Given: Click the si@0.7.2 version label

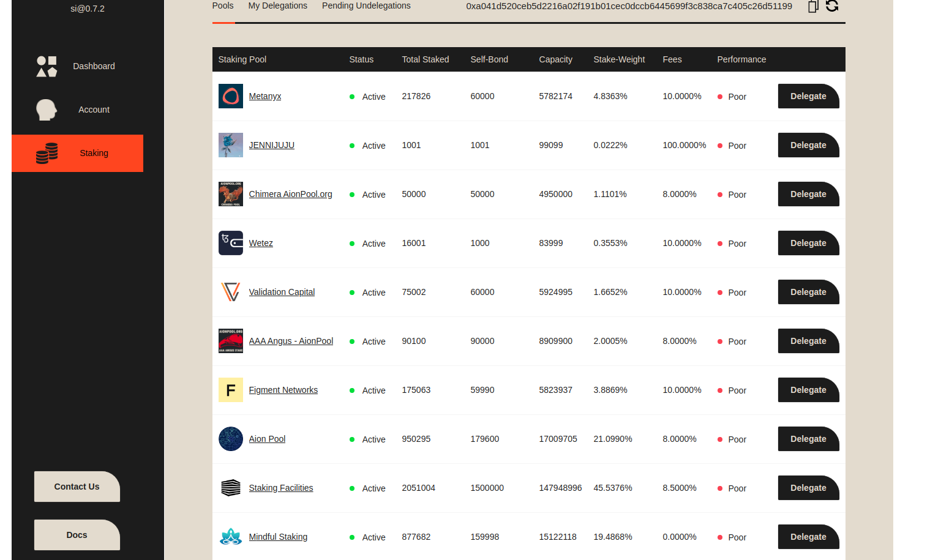Looking at the screenshot, I should tap(88, 9).
